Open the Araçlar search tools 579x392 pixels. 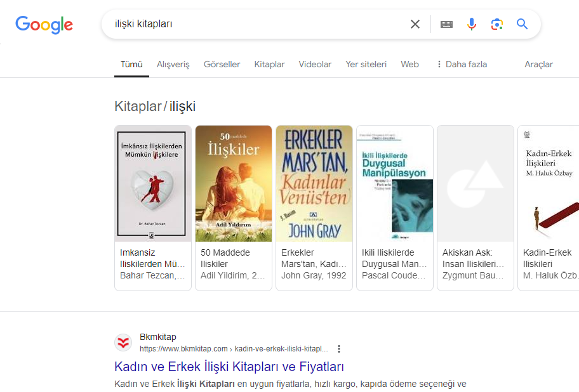point(538,64)
